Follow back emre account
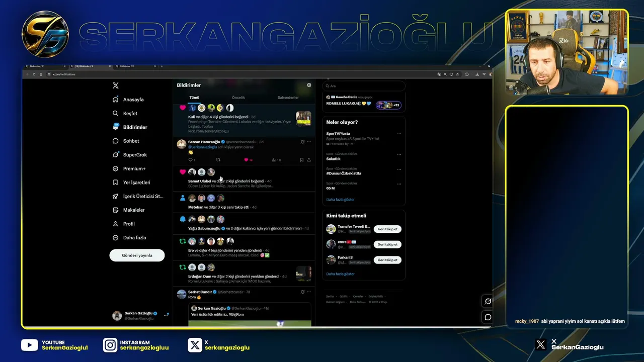The image size is (644, 362). pyautogui.click(x=387, y=244)
